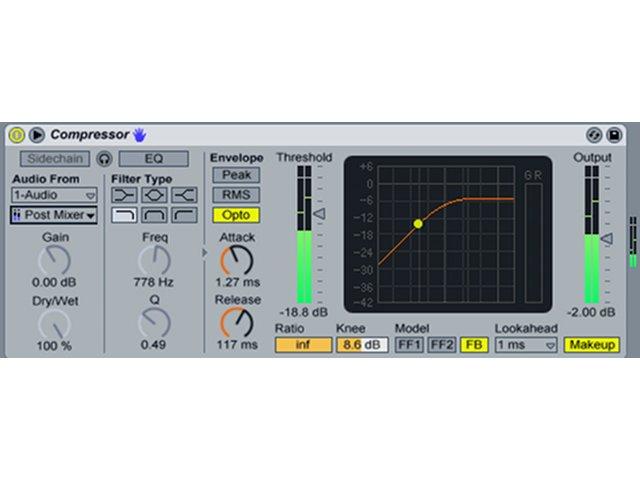The width and height of the screenshot is (640, 480).
Task: Select Opto envelope mode
Action: coord(236,215)
